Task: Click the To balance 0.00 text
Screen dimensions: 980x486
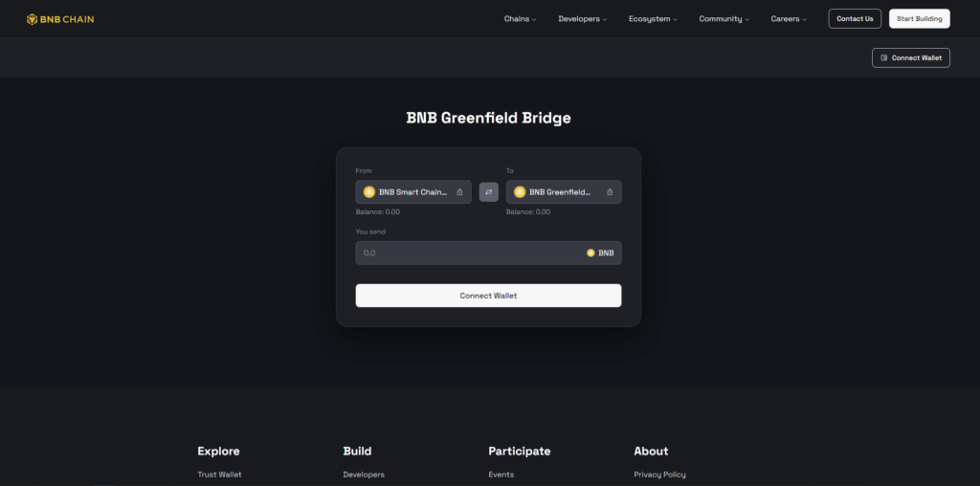Action: (528, 211)
